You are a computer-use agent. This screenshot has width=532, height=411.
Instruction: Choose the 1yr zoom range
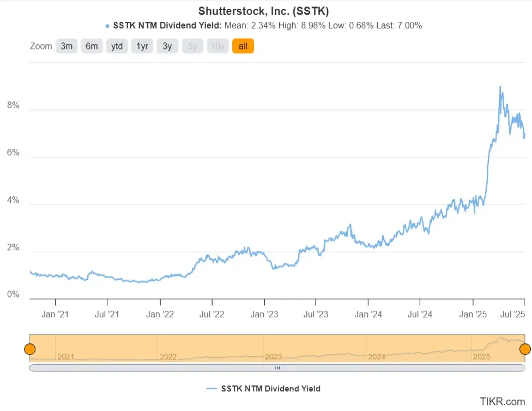pos(142,46)
